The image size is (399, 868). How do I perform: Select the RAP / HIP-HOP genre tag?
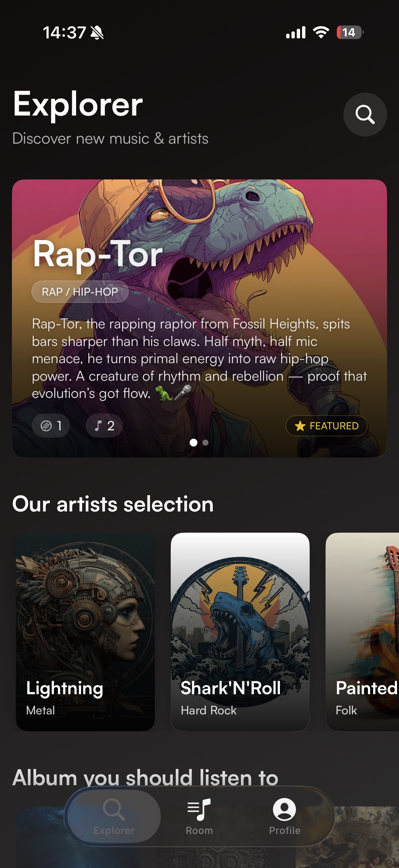[x=80, y=292]
